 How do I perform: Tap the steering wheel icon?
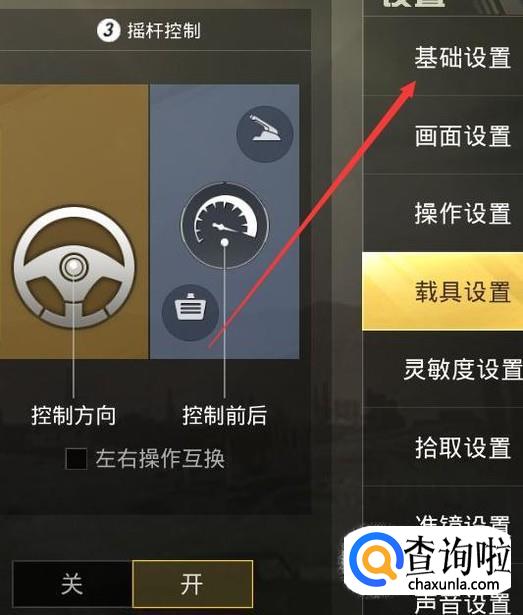pyautogui.click(x=74, y=267)
